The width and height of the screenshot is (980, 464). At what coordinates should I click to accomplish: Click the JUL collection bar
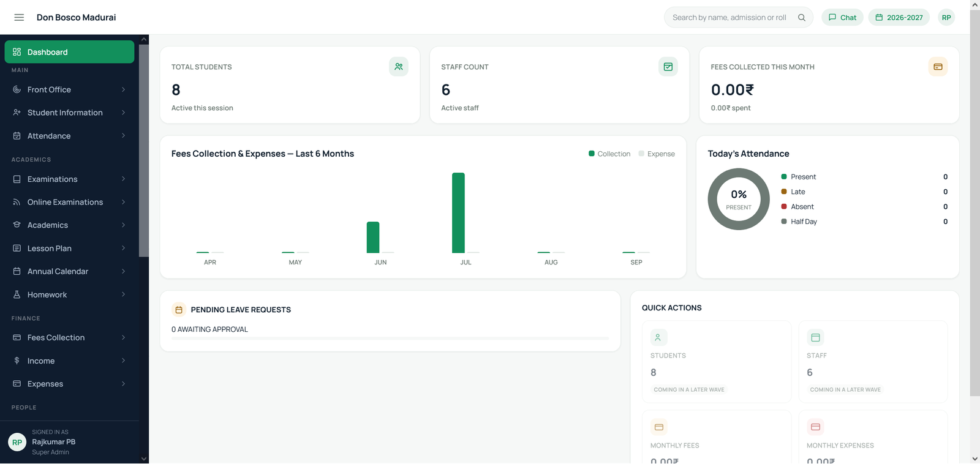(x=458, y=212)
